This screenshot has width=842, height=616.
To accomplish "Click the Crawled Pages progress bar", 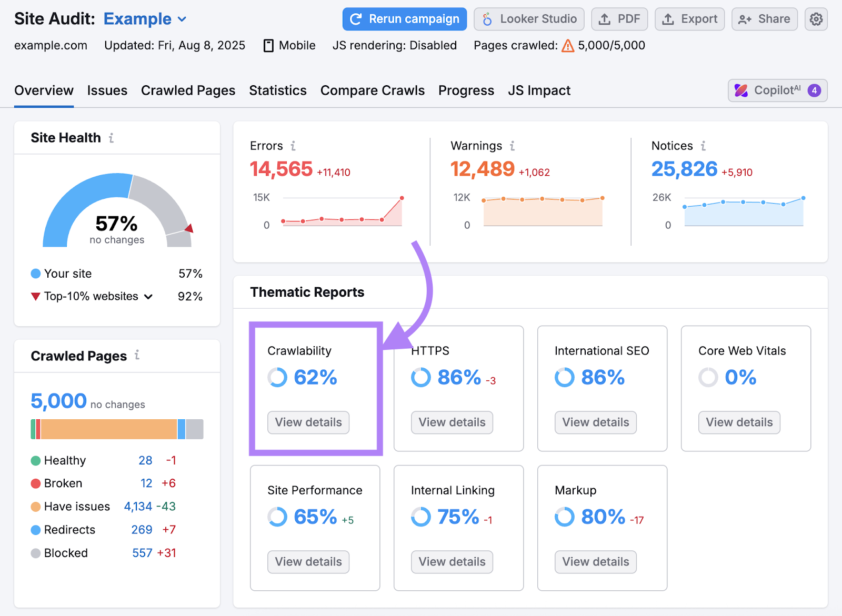I will click(116, 429).
